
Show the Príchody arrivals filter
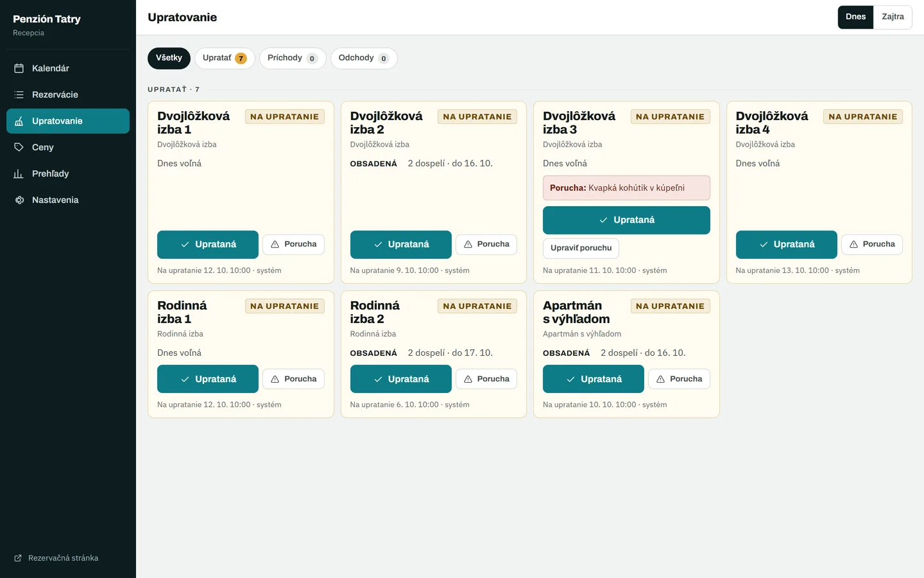293,58
